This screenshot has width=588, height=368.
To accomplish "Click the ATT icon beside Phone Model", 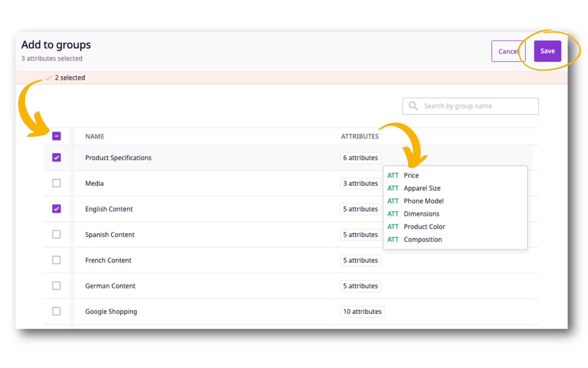I will (393, 201).
